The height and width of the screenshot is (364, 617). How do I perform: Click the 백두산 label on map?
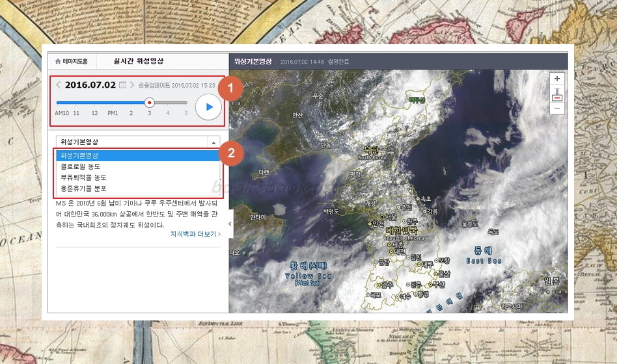pos(417,100)
